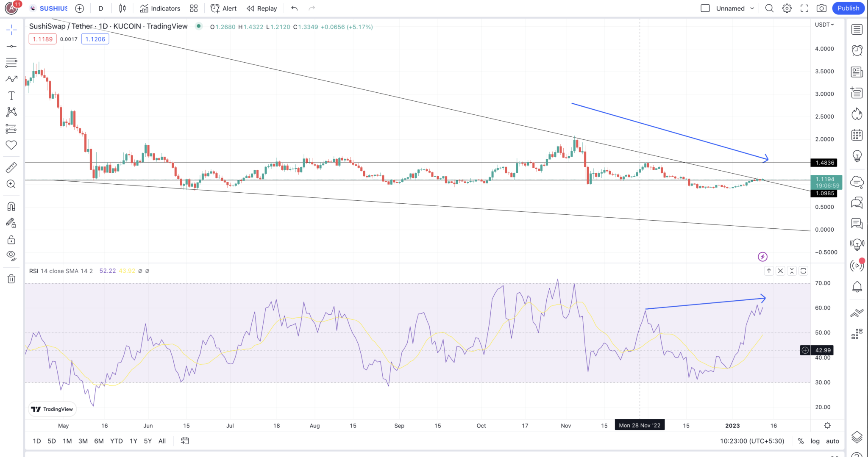
Task: Select the Text drawing tool
Action: 11,96
